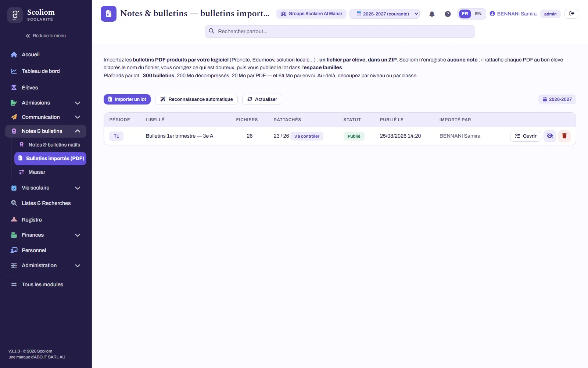The width and height of the screenshot is (588, 368).
Task: Switch interface language to EN
Action: point(478,14)
